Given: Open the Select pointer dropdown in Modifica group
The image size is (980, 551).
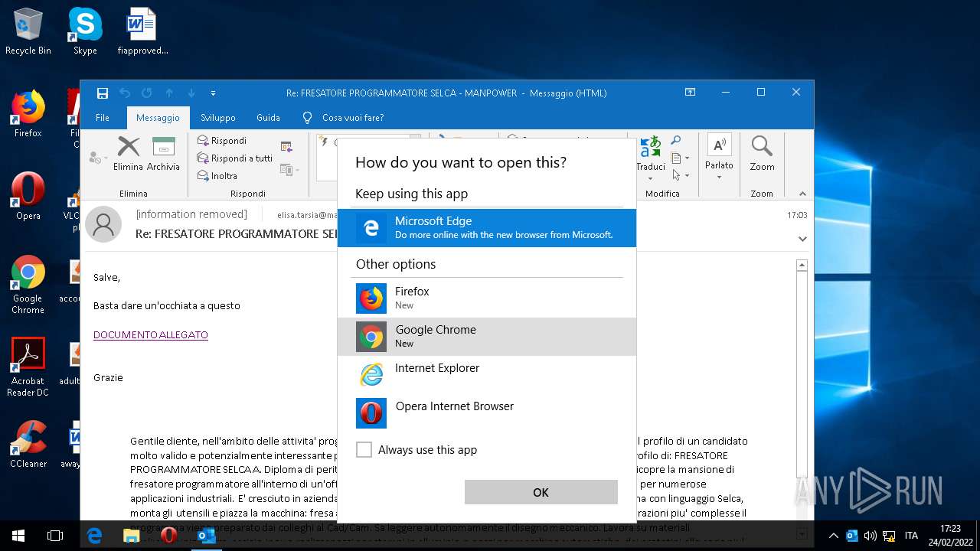Looking at the screenshot, I should pyautogui.click(x=680, y=175).
